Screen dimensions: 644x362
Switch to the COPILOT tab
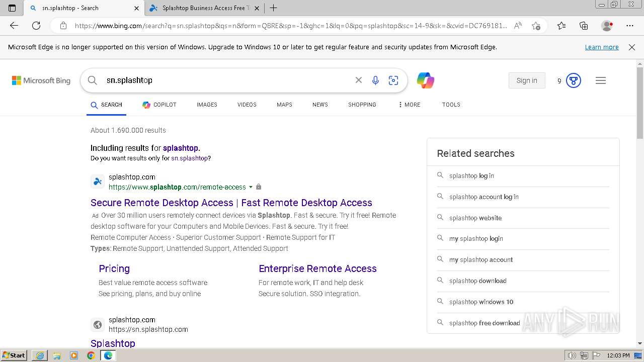coord(159,105)
